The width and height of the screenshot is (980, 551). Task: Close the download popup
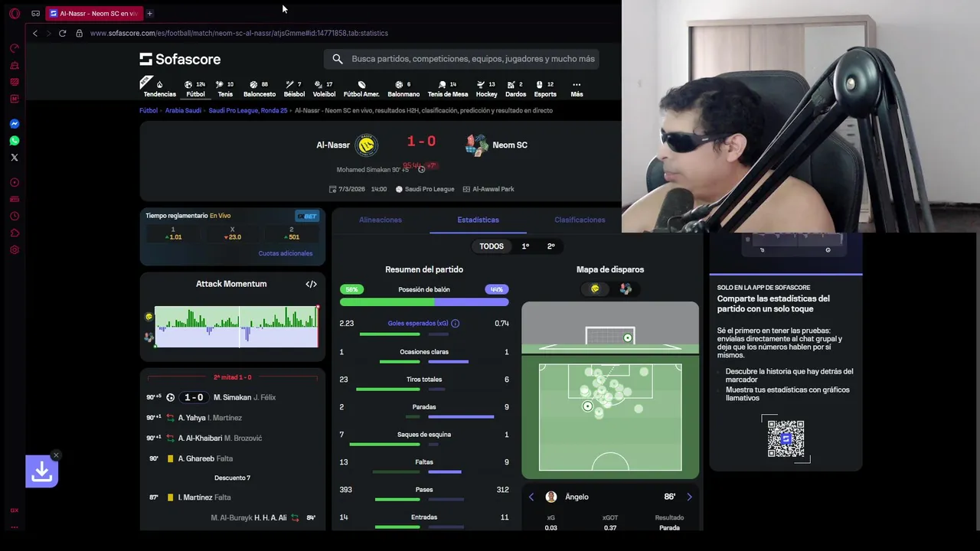tap(56, 455)
